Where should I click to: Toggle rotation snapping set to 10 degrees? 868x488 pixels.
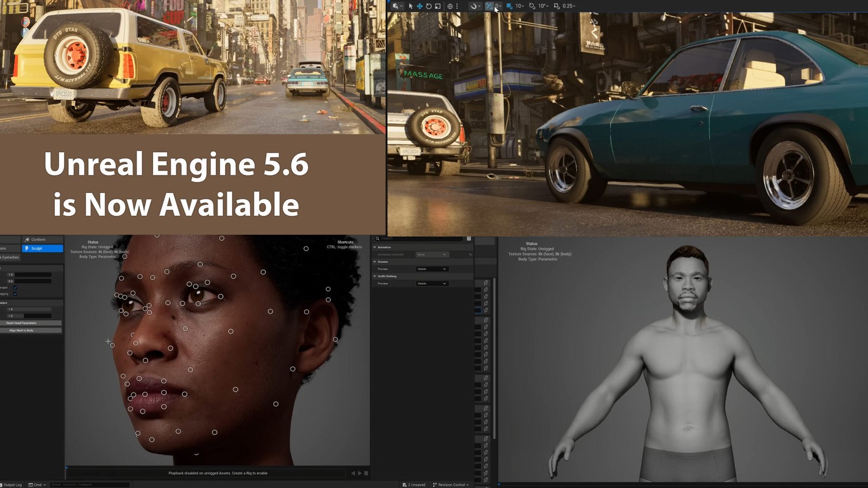533,7
